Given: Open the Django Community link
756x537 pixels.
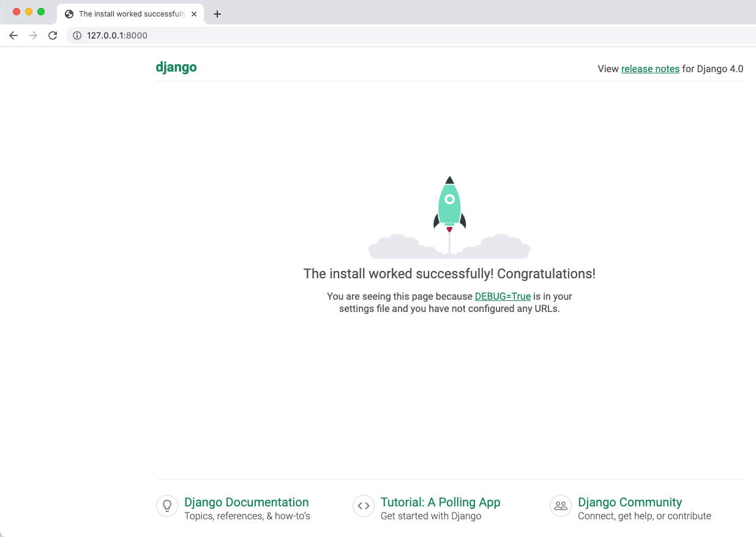Looking at the screenshot, I should [x=630, y=502].
